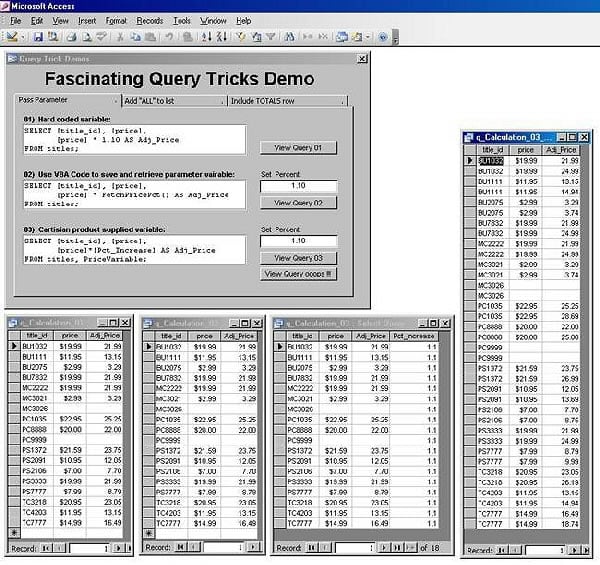Click the View Query 03 button
The height and width of the screenshot is (565, 600).
click(x=298, y=258)
